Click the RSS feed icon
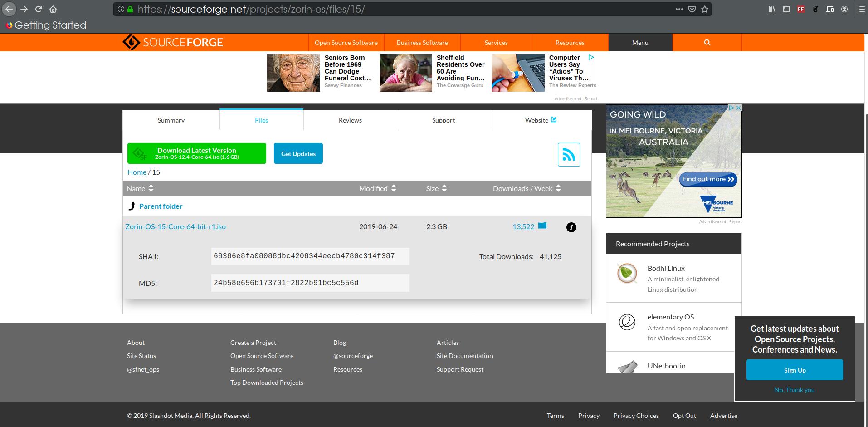 coord(569,155)
